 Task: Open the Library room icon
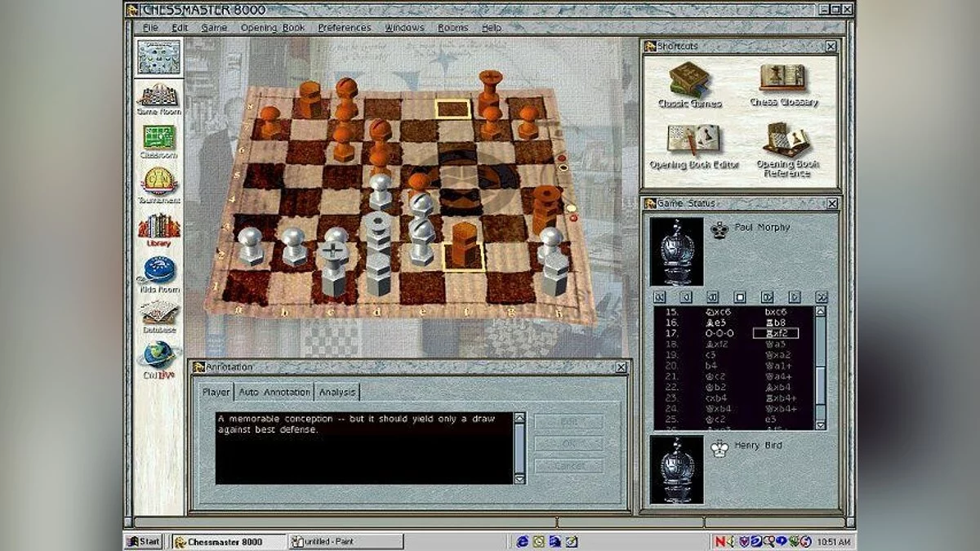coord(158,229)
